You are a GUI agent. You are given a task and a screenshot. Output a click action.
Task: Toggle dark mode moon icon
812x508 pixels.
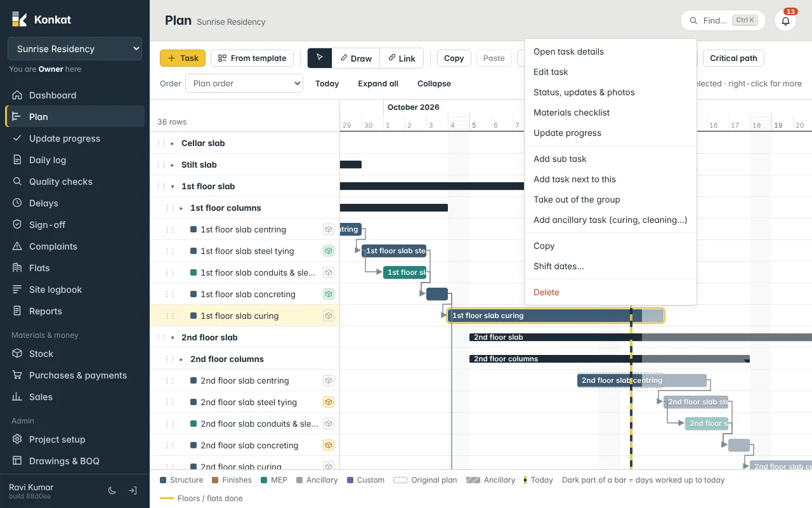click(x=112, y=490)
